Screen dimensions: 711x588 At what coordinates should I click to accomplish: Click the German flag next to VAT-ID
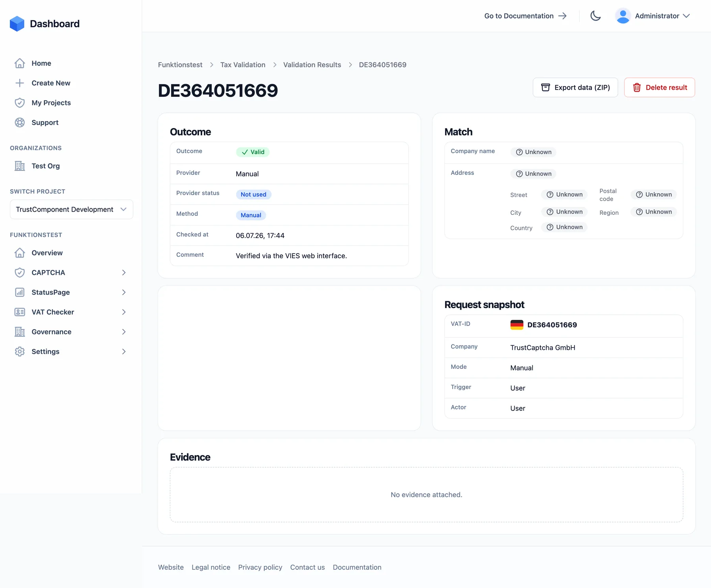(x=517, y=325)
